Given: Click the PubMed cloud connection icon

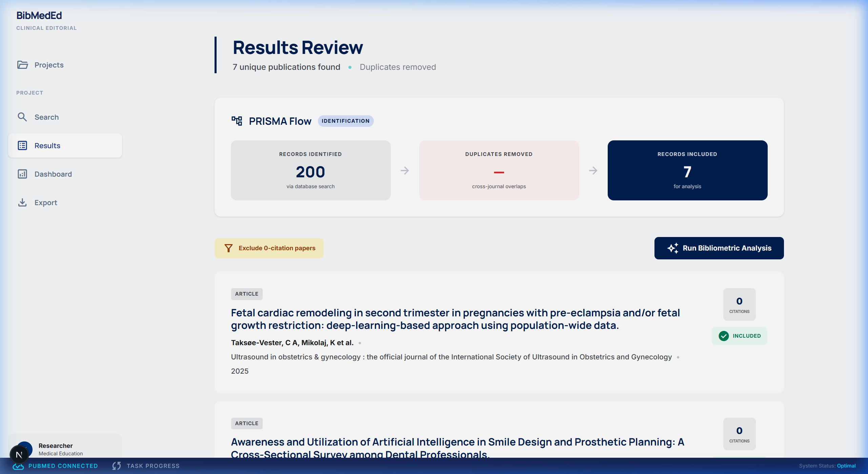Looking at the screenshot, I should pos(18,466).
